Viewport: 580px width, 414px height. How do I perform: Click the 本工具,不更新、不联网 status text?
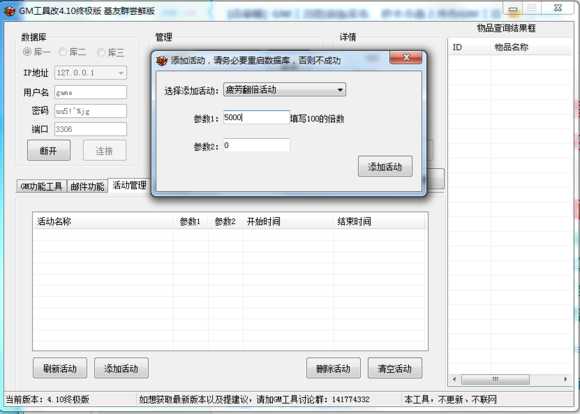[450, 400]
